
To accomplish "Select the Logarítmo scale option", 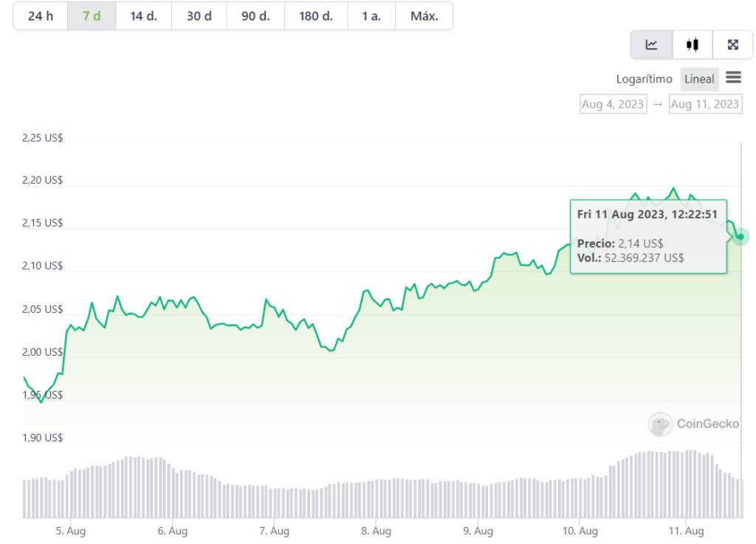I will tap(644, 79).
